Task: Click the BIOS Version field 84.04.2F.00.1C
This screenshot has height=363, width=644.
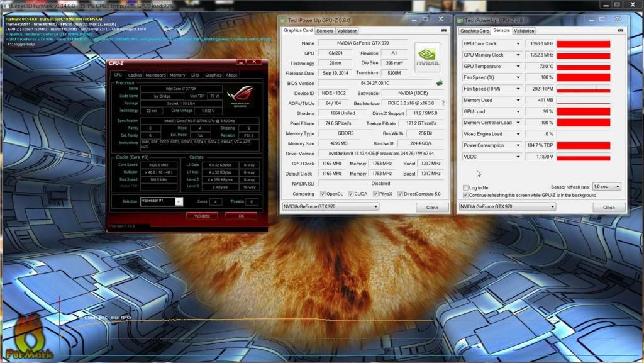Action: pos(375,83)
